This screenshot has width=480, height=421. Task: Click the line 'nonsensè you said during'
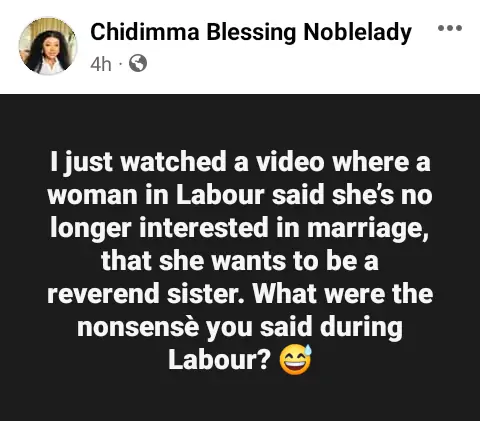(x=240, y=328)
